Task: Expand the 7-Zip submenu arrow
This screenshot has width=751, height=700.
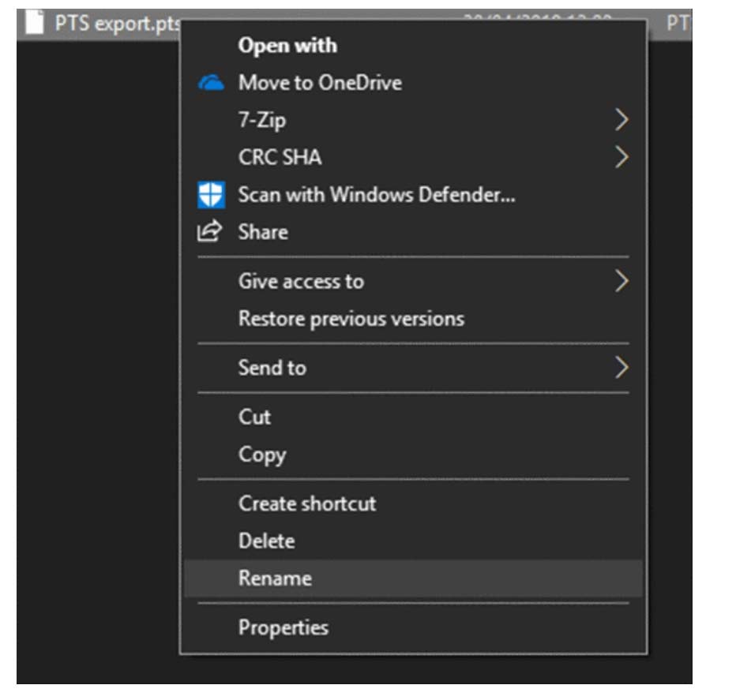Action: 621,120
